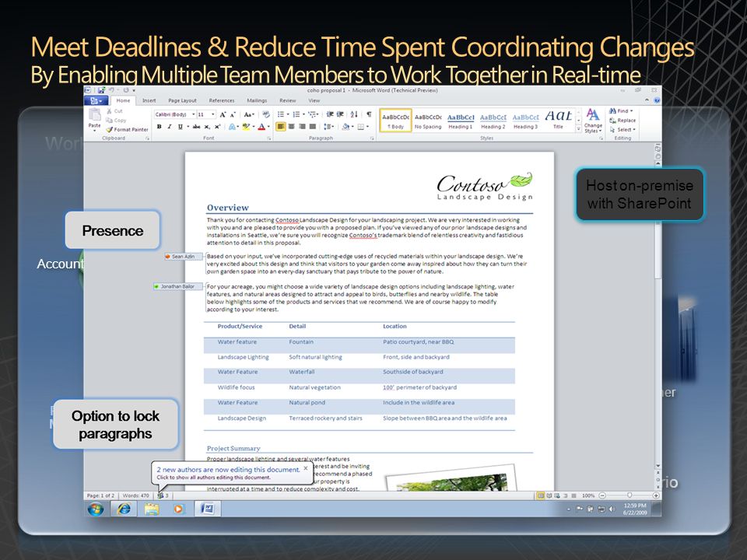The image size is (747, 560).
Task: Click the Sort A-Z icon
Action: pos(354,114)
